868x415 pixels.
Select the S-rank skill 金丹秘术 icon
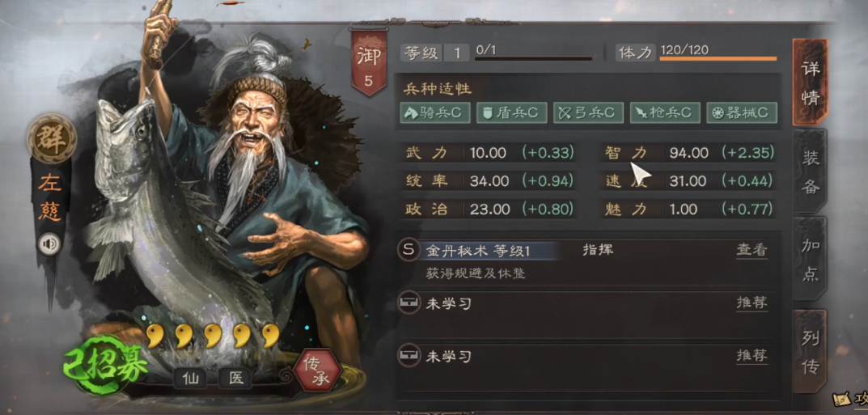[409, 250]
